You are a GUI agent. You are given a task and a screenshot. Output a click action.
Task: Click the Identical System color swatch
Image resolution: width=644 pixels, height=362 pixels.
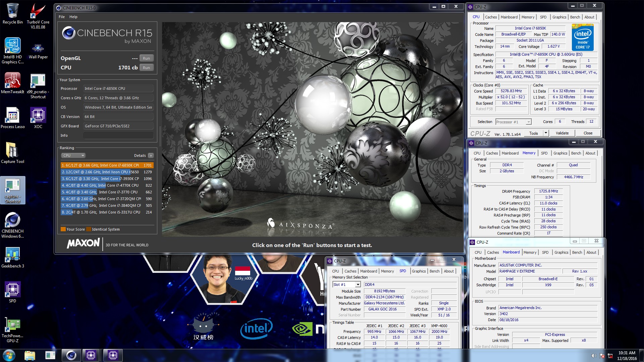[89, 229]
